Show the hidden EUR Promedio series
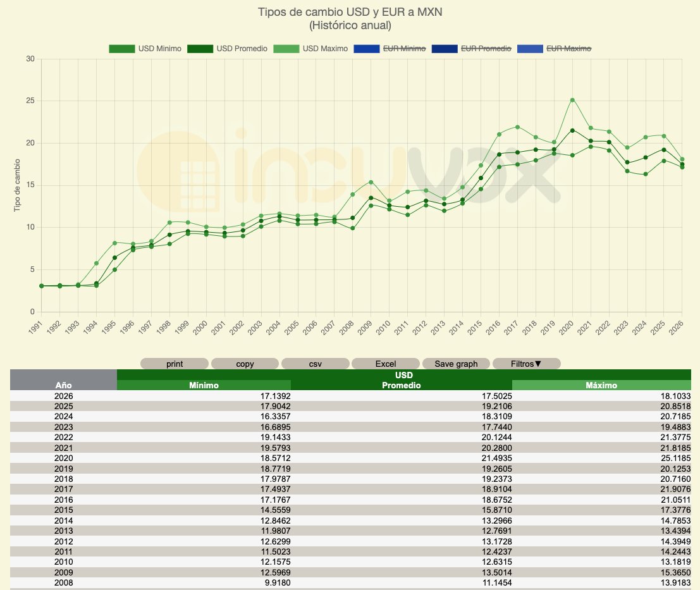 (x=472, y=49)
